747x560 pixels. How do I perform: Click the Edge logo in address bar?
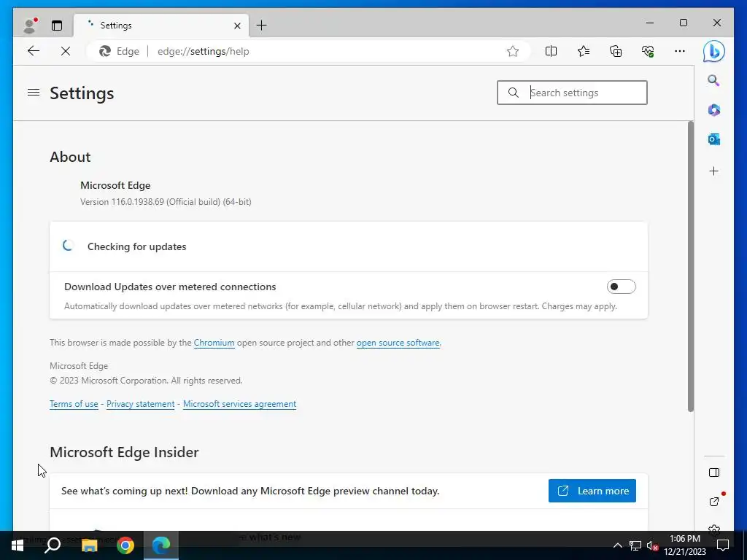[105, 51]
